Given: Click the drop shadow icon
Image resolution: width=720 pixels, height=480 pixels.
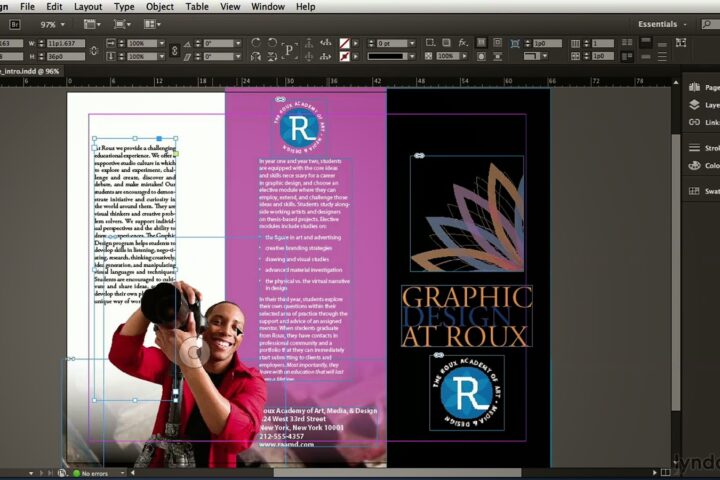Looking at the screenshot, I should click(x=446, y=43).
